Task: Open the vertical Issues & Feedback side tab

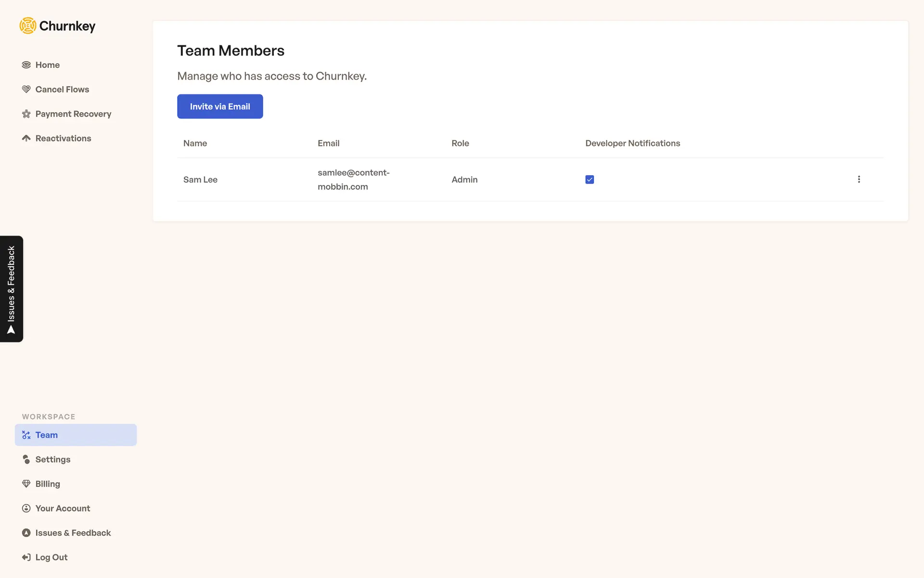Action: click(12, 289)
